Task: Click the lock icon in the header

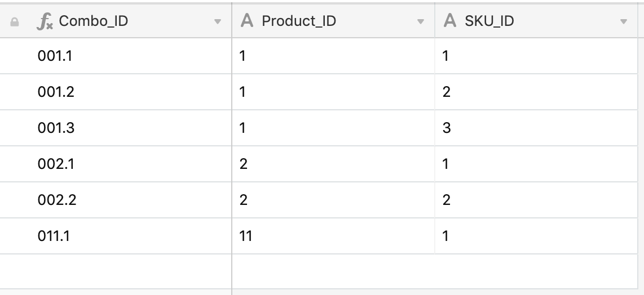Action: pos(14,22)
